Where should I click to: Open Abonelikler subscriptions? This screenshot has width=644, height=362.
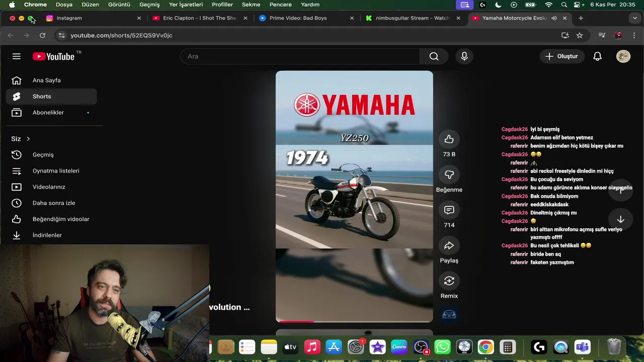point(51,113)
